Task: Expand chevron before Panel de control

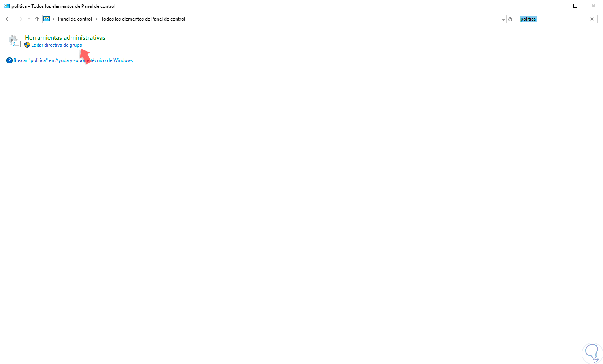Action: click(54, 19)
